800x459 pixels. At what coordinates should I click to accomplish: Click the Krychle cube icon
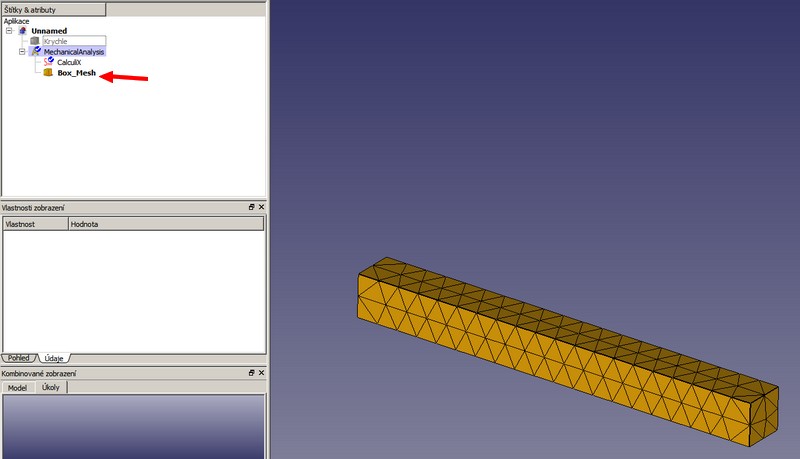click(x=35, y=41)
